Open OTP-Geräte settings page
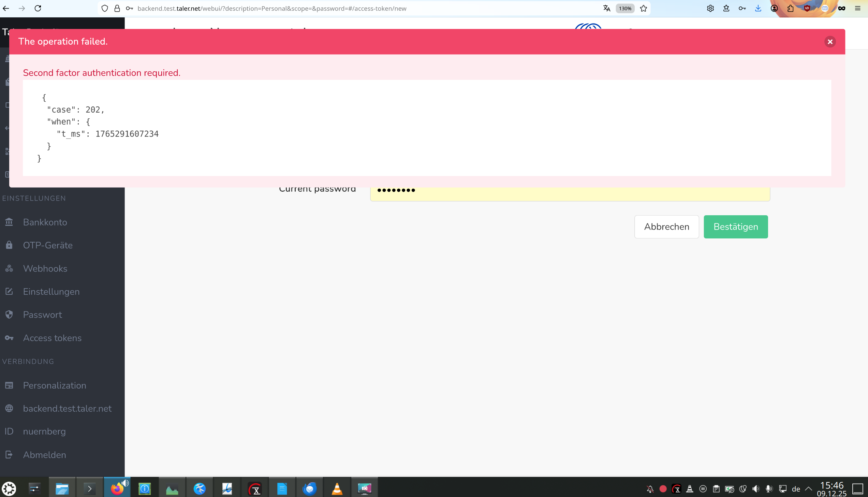Viewport: 868px width, 497px height. tap(48, 245)
